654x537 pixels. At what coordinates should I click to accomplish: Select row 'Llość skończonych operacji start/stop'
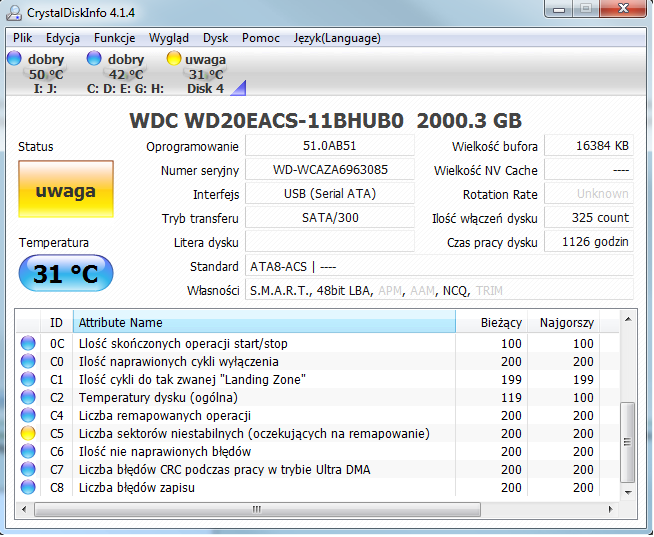(x=317, y=343)
